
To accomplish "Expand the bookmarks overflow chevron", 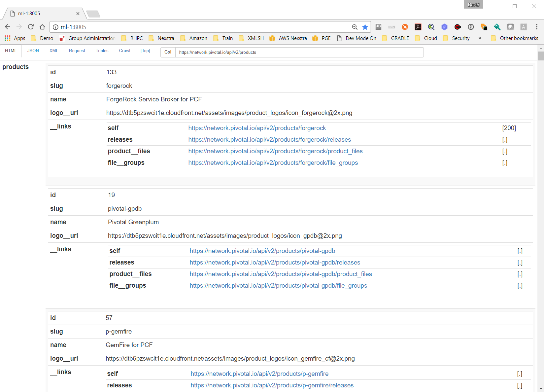I will coord(480,38).
